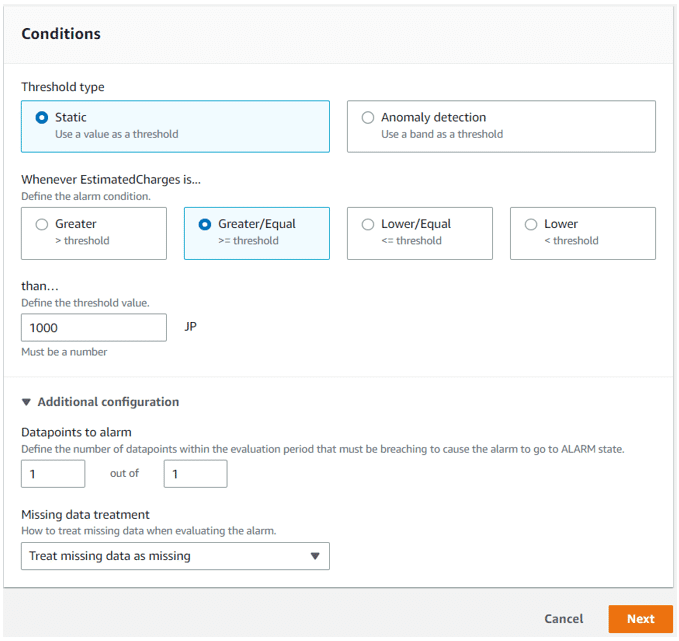Pick the Lower than threshold option

pos(530,224)
